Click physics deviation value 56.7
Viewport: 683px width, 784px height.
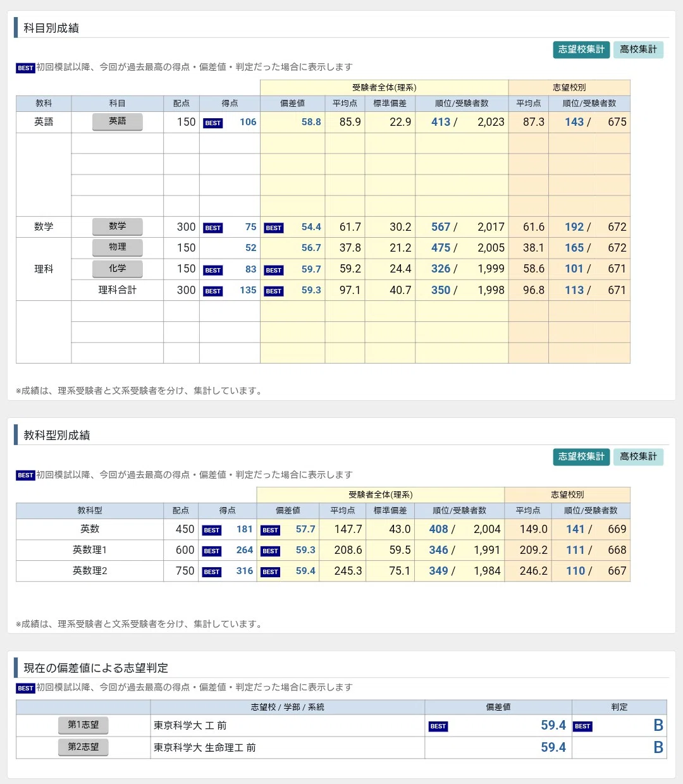point(311,248)
